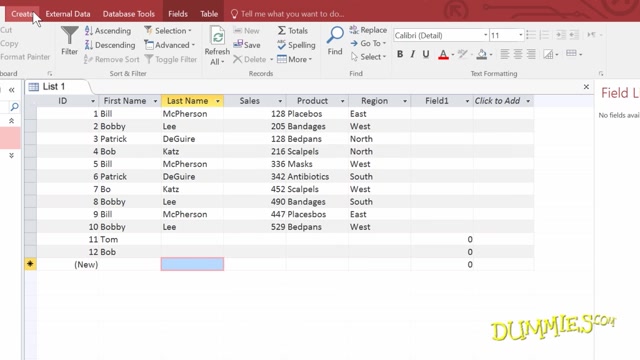Viewport: 640px width, 360px height.
Task: Apply the red font color
Action: pyautogui.click(x=443, y=54)
